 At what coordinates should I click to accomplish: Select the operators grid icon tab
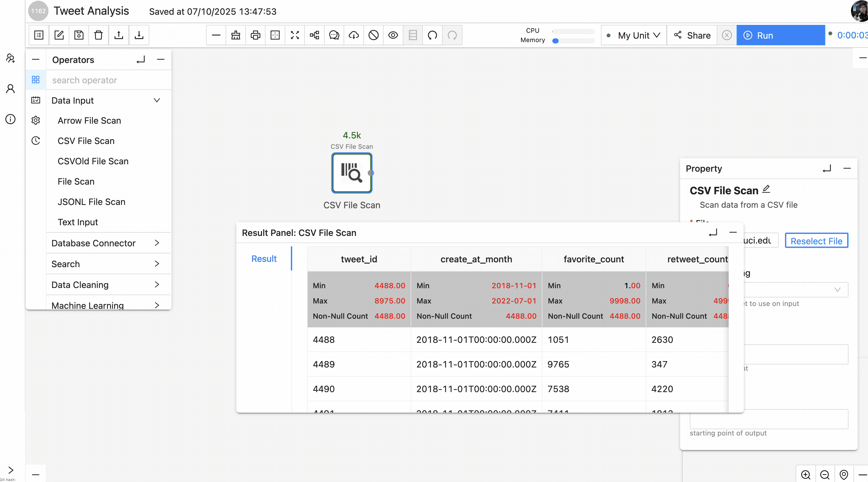pos(36,79)
